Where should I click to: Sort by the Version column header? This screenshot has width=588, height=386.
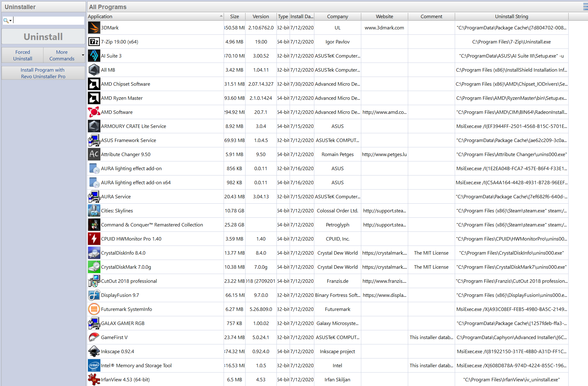click(x=261, y=16)
